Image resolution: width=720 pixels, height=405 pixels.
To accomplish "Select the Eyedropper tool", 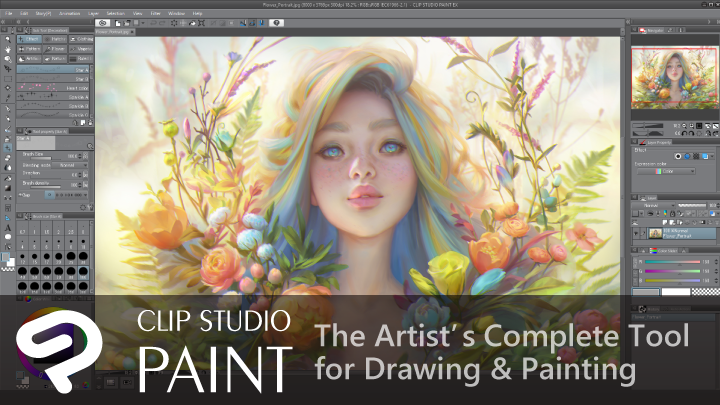I will 7,98.
